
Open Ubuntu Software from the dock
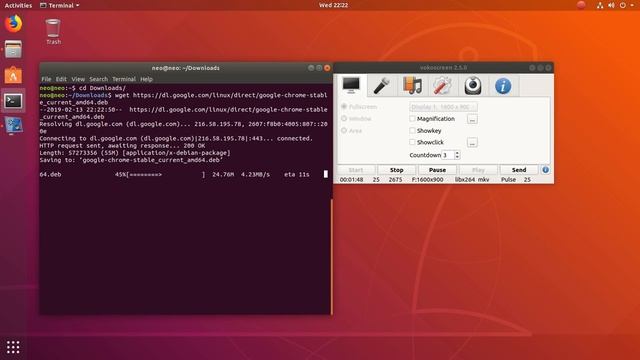point(13,75)
